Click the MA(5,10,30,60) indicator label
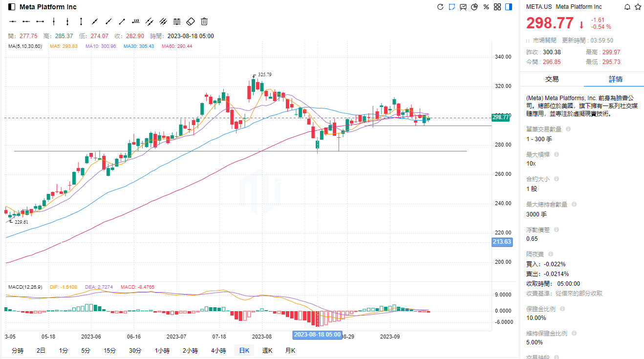The height and width of the screenshot is (359, 644). [x=25, y=46]
